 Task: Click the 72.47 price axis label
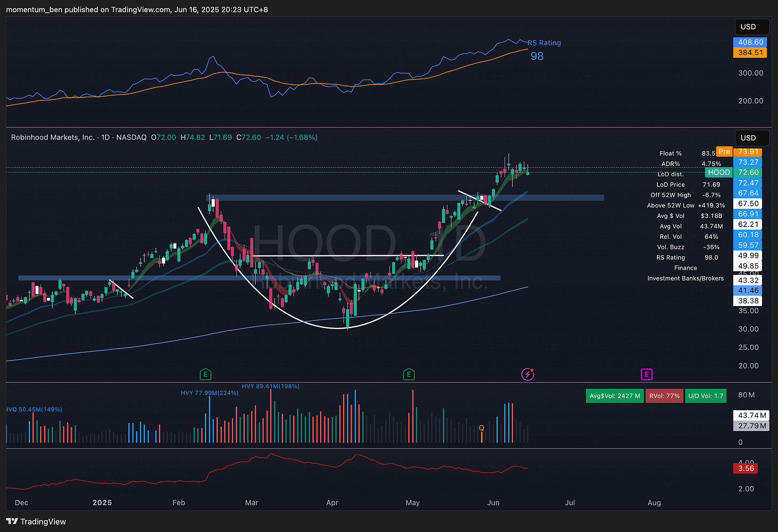click(748, 183)
